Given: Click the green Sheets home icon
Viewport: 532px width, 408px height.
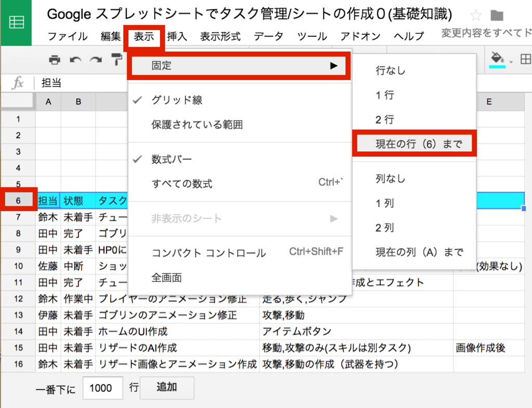Looking at the screenshot, I should pyautogui.click(x=16, y=22).
